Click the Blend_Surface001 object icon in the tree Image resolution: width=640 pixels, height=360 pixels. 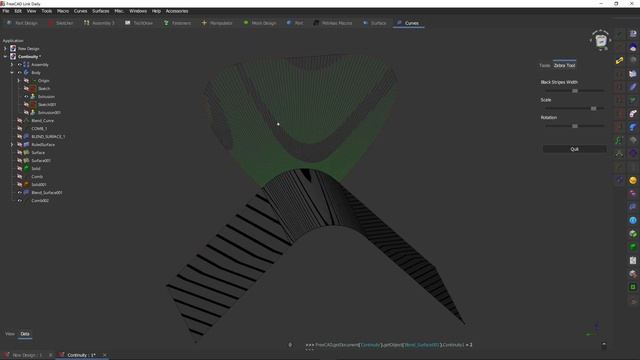[27, 193]
